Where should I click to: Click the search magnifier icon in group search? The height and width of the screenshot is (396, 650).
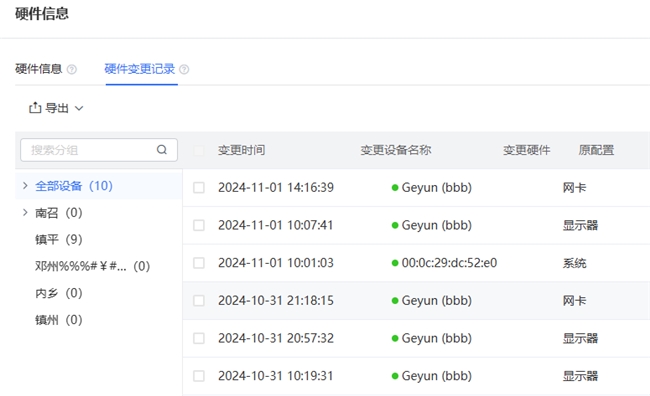tap(162, 150)
